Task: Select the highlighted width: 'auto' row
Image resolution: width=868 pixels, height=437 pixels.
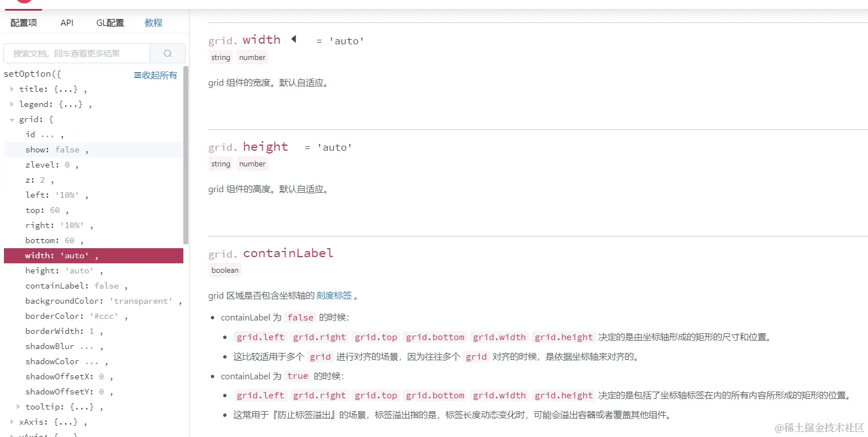Action: [94, 255]
